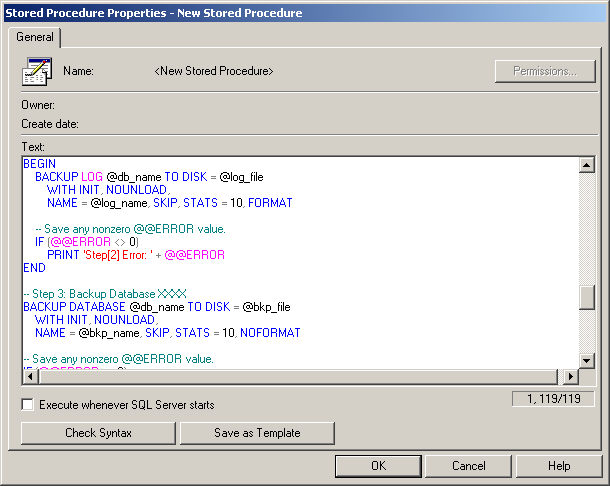Click the cursor position indicator 1, 119/119
Screen dimensions: 610x486
tap(553, 399)
